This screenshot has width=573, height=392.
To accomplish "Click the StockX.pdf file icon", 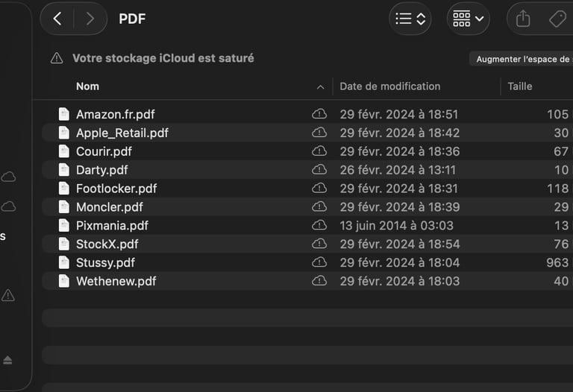I will point(64,244).
